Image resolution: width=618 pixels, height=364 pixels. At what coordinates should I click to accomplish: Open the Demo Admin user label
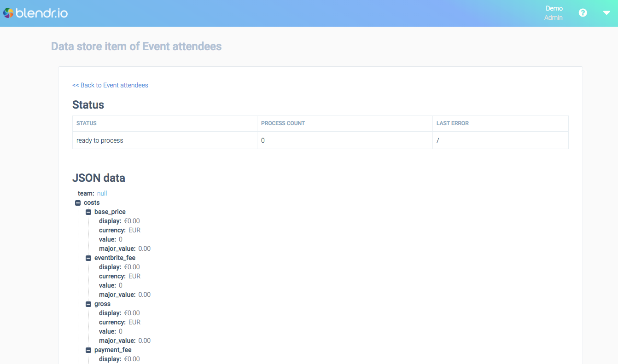pos(554,13)
